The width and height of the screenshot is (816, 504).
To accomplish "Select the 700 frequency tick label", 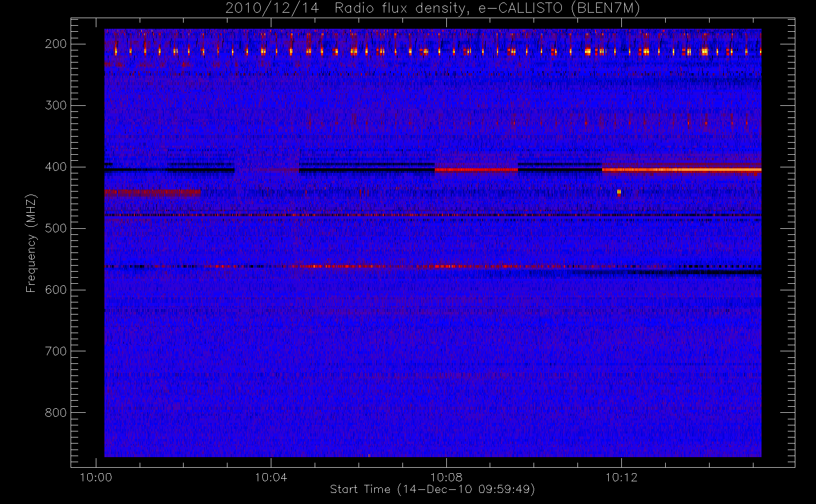I will tap(56, 351).
